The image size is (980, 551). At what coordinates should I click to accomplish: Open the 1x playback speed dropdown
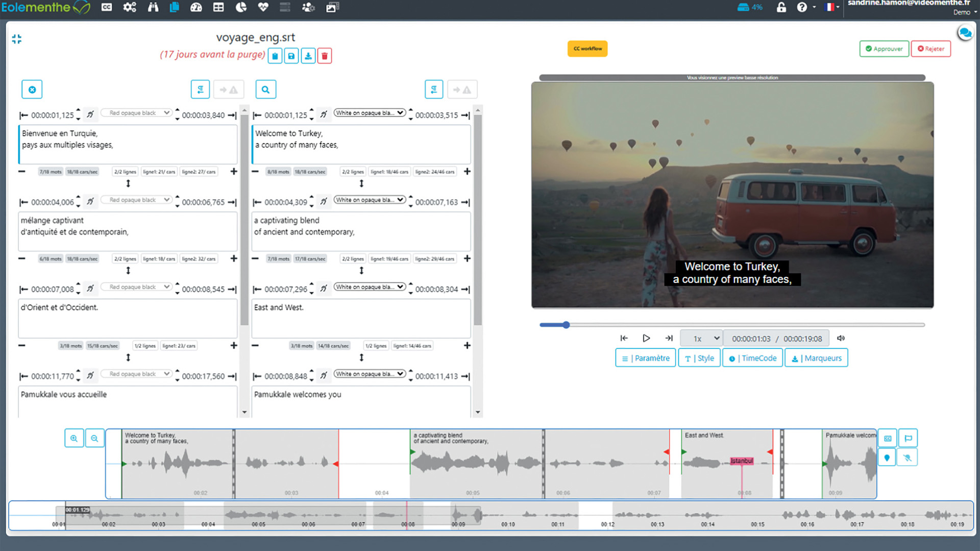tap(702, 338)
